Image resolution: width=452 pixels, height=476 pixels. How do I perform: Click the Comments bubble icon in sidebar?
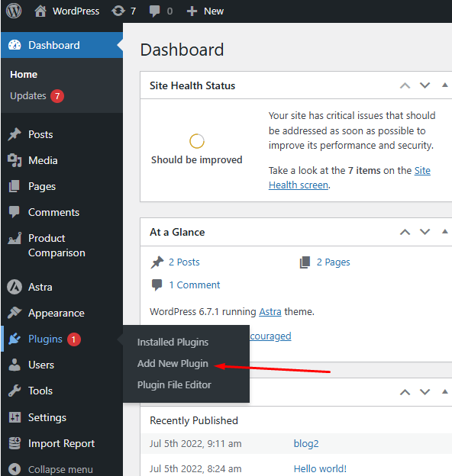click(x=15, y=212)
